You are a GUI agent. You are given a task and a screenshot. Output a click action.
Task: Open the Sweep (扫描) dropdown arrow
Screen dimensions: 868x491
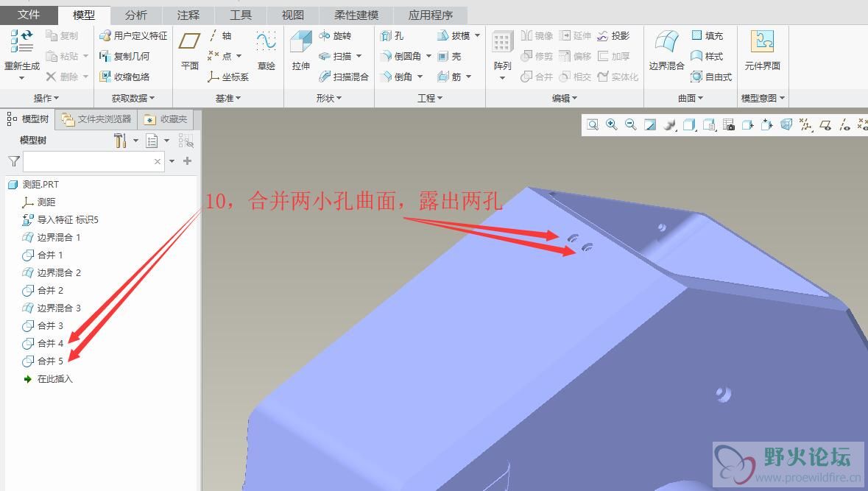[x=359, y=57]
